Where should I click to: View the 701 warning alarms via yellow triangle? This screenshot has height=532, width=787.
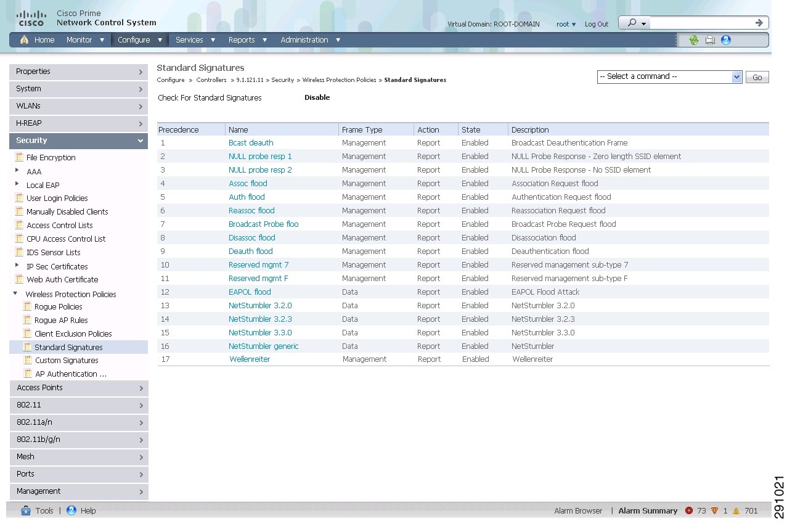pos(736,510)
